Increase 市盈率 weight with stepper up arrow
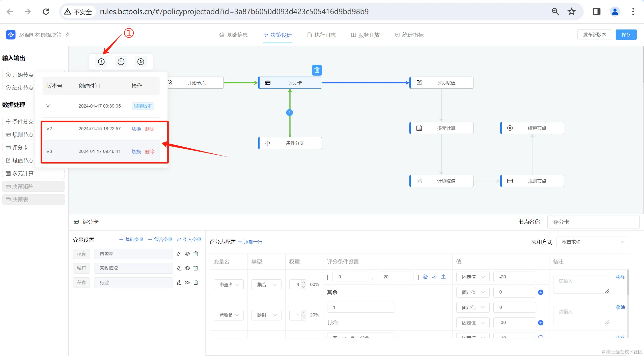The height and width of the screenshot is (356, 644). coord(304,282)
